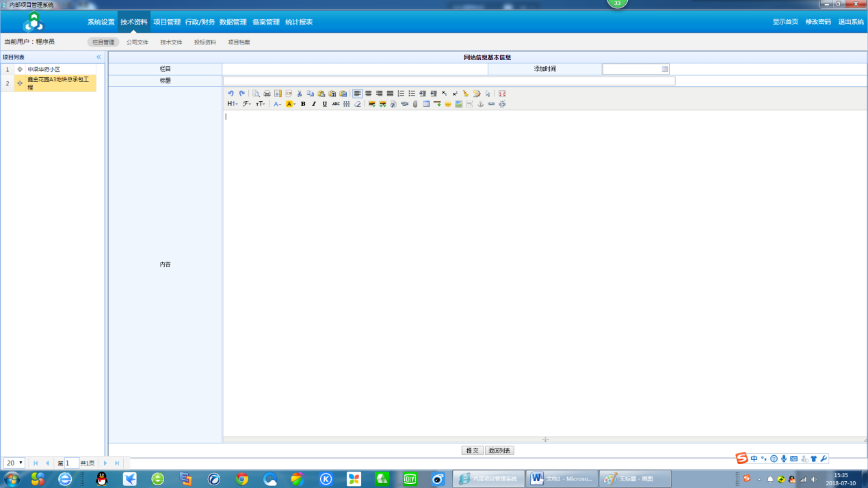Viewport: 868px width, 488px height.
Task: Toggle bold formatting in the editor
Action: click(x=303, y=104)
